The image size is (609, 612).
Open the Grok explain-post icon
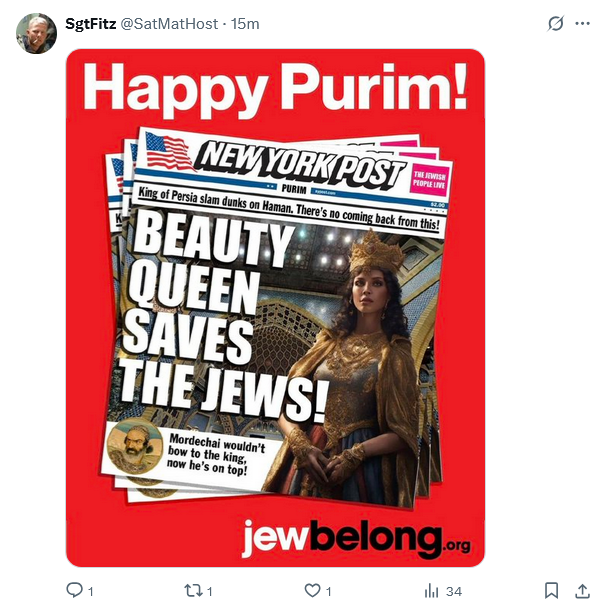tap(556, 23)
